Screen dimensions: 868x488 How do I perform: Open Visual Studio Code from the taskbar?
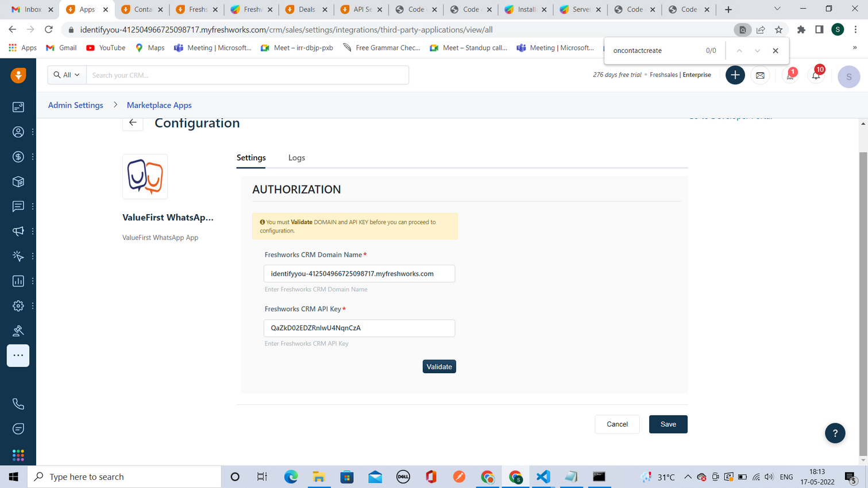543,477
